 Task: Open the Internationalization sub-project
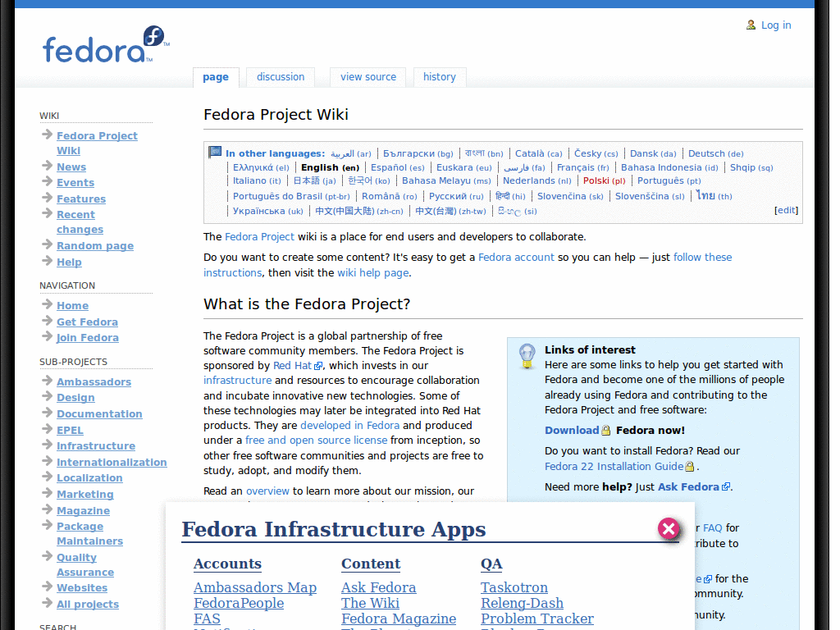coord(112,463)
